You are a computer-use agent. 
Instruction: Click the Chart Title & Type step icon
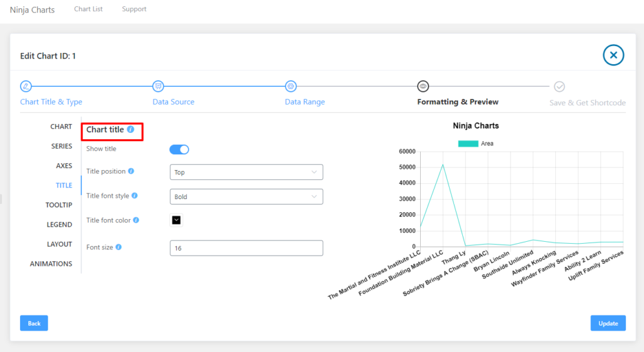(26, 86)
